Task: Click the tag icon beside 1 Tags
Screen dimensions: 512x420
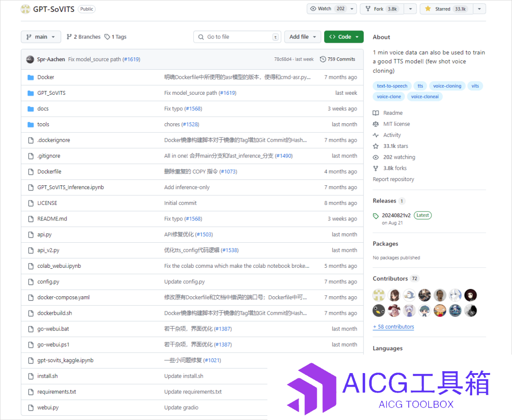Action: point(107,37)
